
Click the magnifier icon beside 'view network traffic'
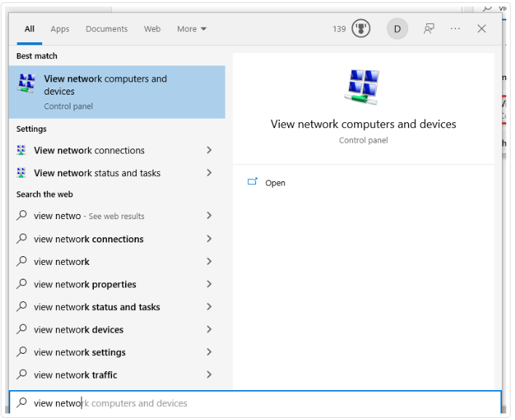click(x=22, y=375)
